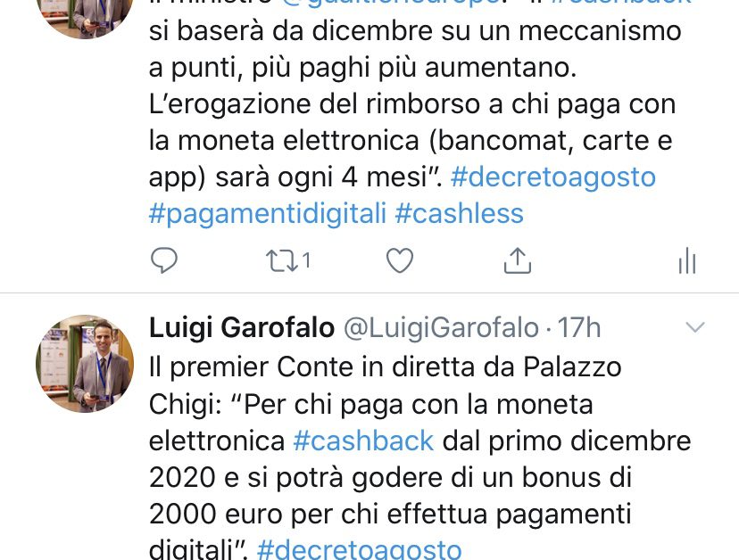This screenshot has height=560, width=739.
Task: Open #decretoagosto hashtag in second tweet
Action: tap(360, 549)
